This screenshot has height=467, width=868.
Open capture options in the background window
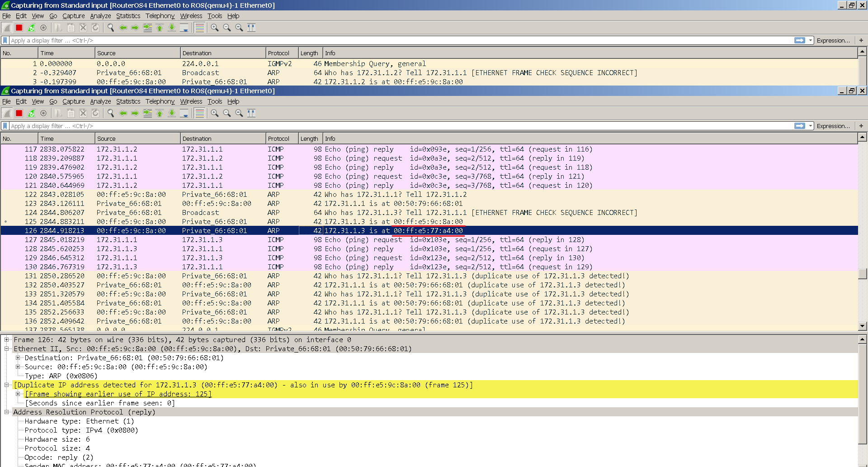[43, 28]
